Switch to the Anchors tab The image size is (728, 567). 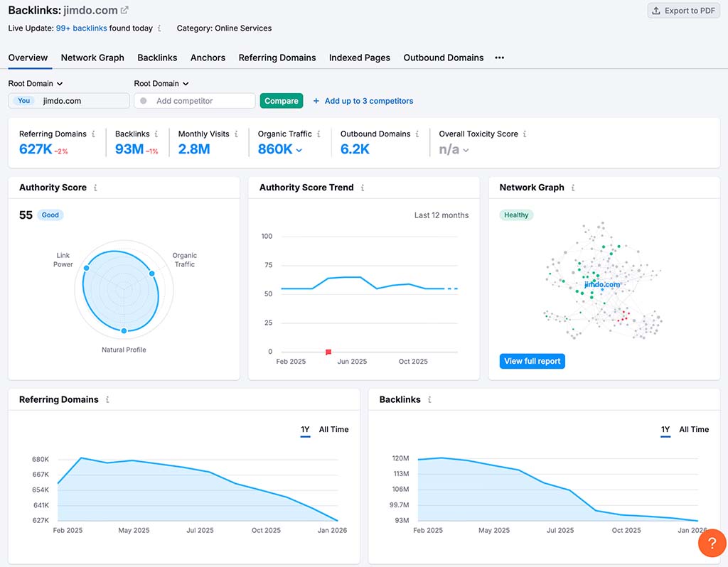coord(208,58)
